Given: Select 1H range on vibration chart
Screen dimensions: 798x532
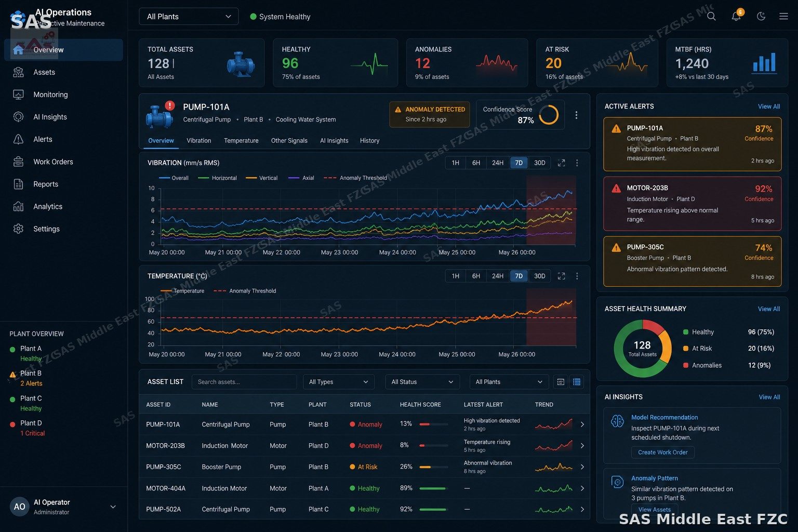Looking at the screenshot, I should click(x=456, y=163).
